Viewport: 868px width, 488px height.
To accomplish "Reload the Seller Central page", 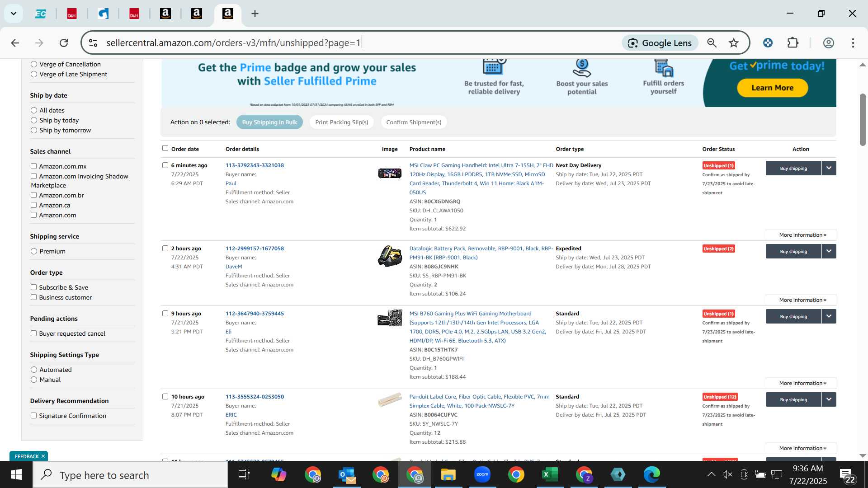I will tap(64, 43).
